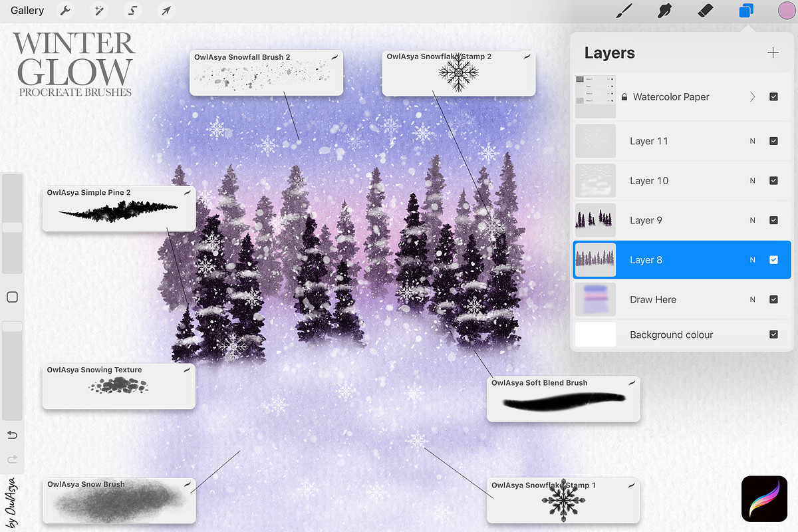Open the Actions wrench menu
This screenshot has height=532, width=798.
[x=65, y=11]
